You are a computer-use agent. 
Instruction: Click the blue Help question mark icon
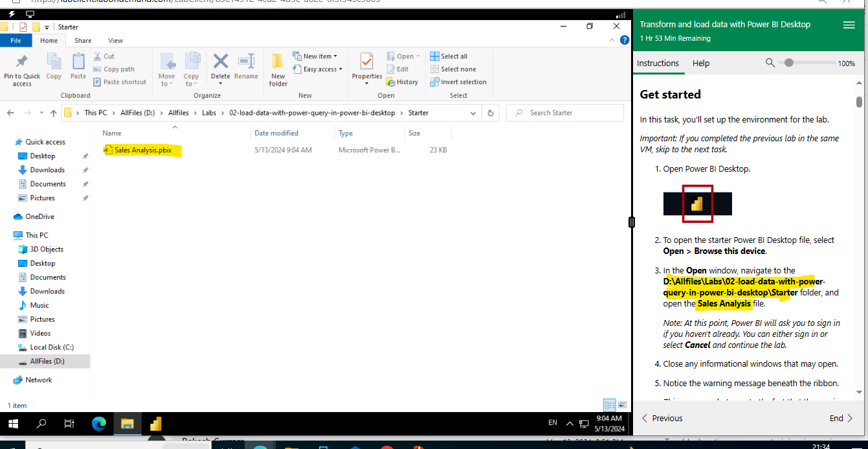click(625, 40)
